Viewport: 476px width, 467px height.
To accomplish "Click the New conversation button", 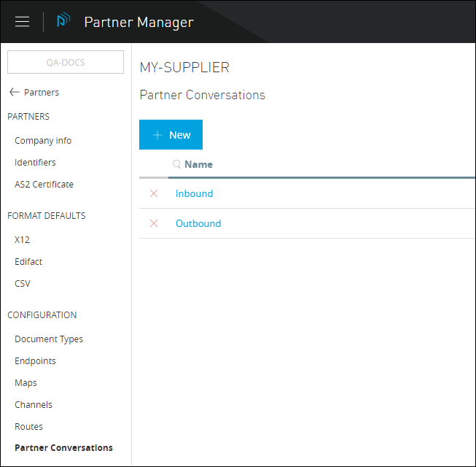I will pos(171,135).
